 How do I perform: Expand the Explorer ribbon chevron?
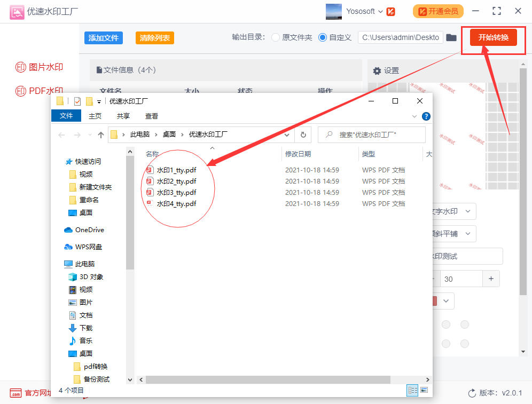point(414,116)
